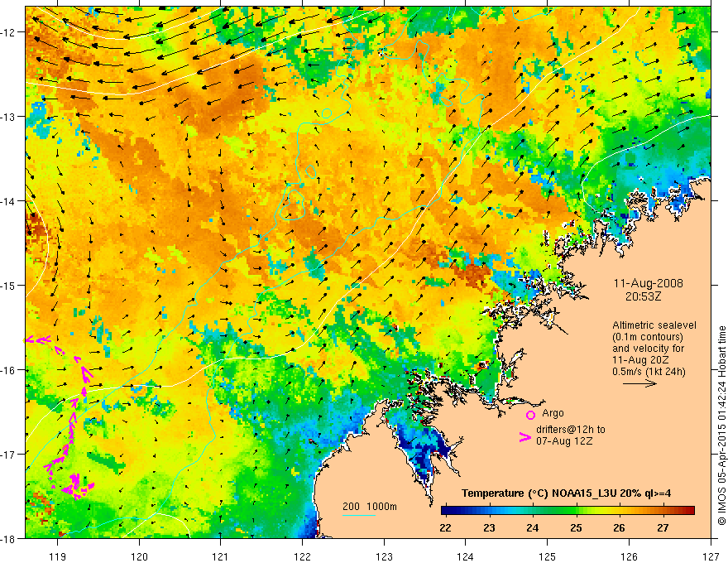Viewport: 728px width, 563px height.
Task: Click the color bar tick label 25
Action: 576,527
